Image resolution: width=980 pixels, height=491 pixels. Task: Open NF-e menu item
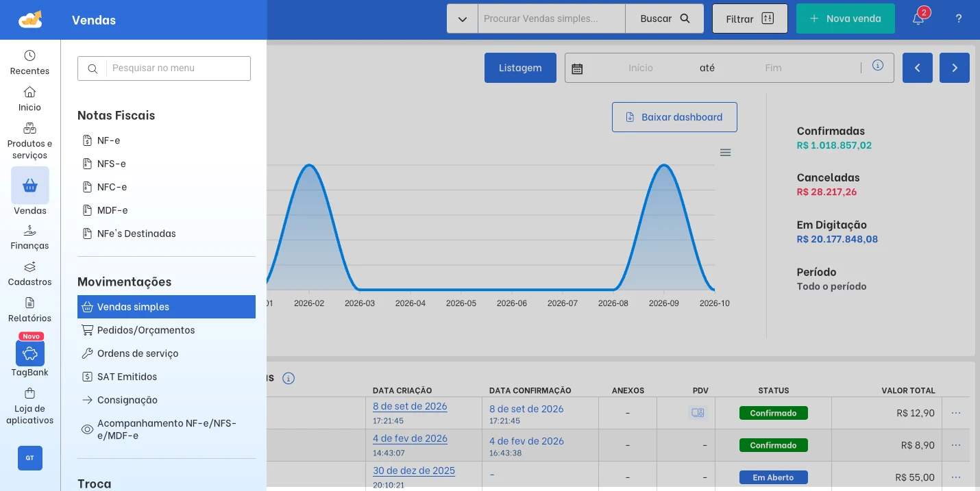pyautogui.click(x=167, y=140)
